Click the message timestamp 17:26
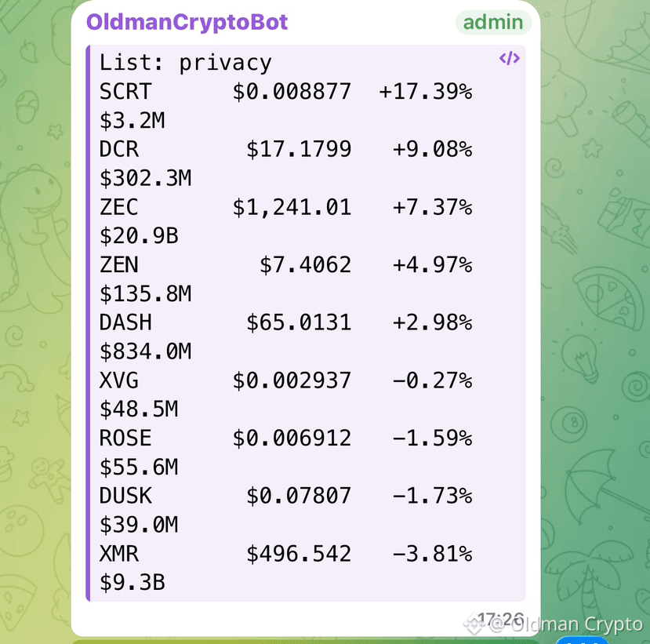This screenshot has width=650, height=644. pos(501,620)
